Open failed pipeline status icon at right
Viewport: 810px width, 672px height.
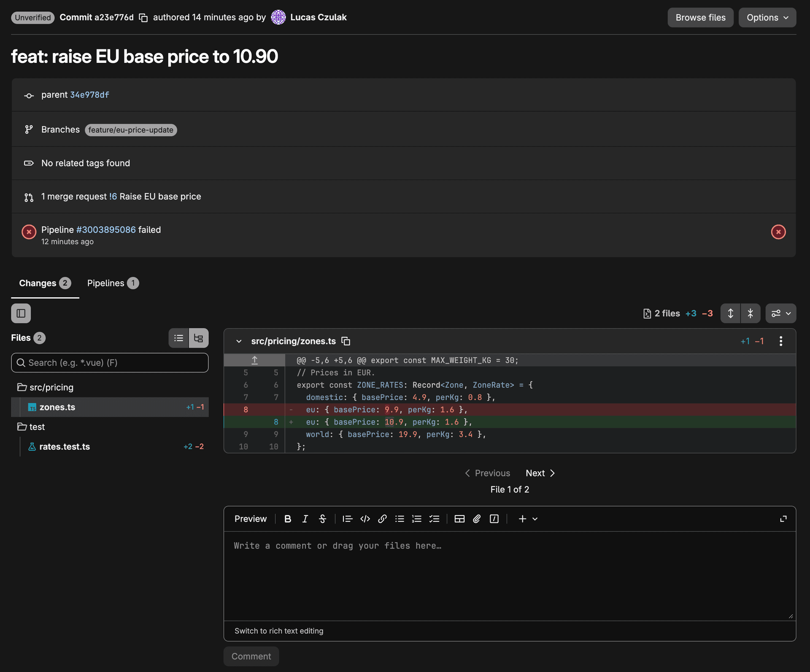pos(778,232)
